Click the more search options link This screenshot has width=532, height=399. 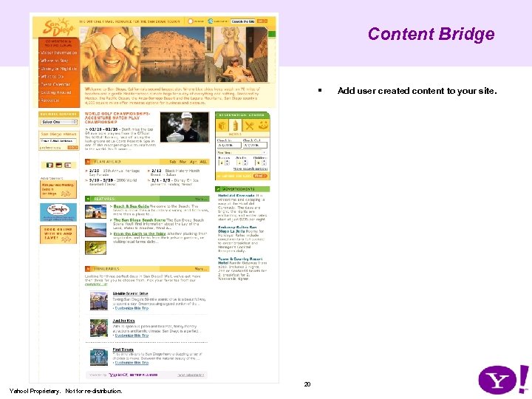[250, 168]
